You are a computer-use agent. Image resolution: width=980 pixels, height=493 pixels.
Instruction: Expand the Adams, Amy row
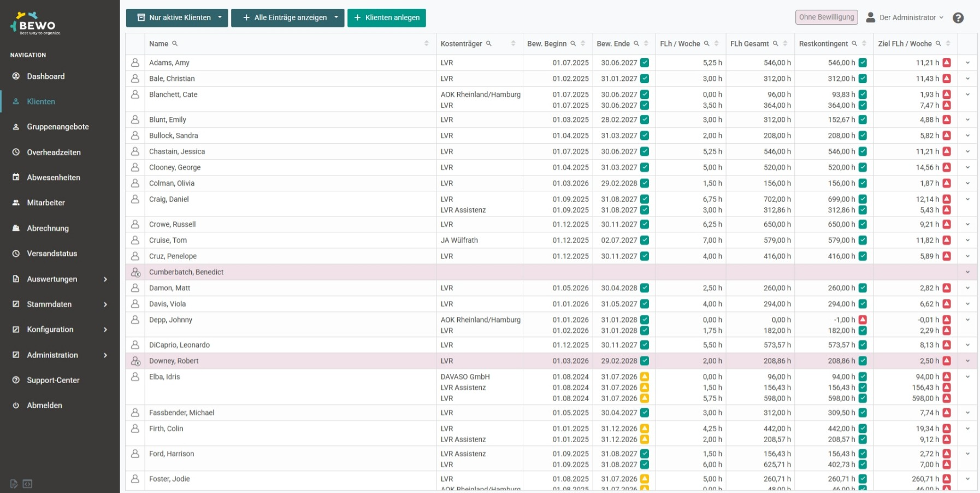967,63
